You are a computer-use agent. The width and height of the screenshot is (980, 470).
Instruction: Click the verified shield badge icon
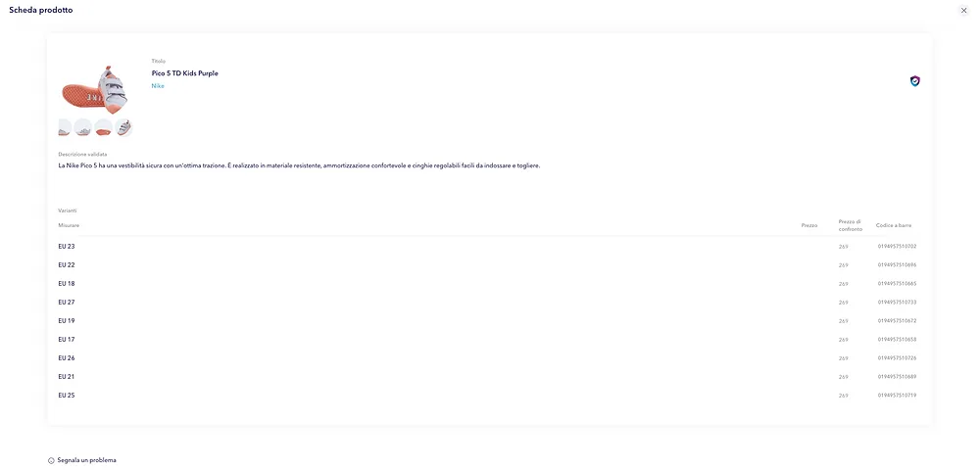(x=915, y=81)
